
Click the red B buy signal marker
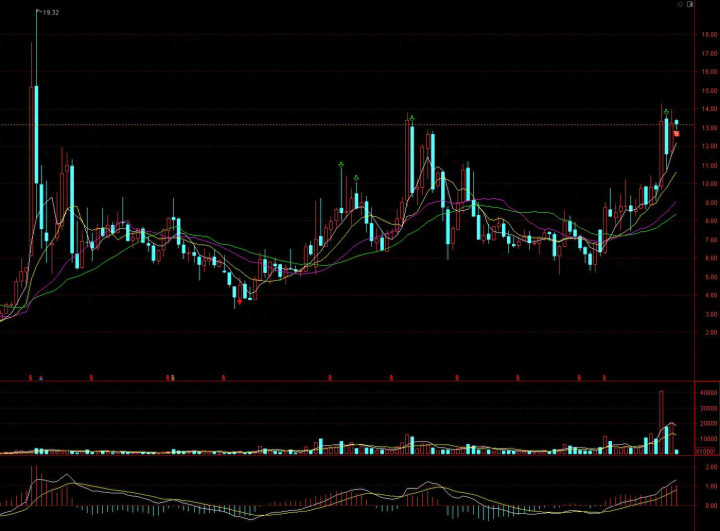pyautogui.click(x=676, y=134)
